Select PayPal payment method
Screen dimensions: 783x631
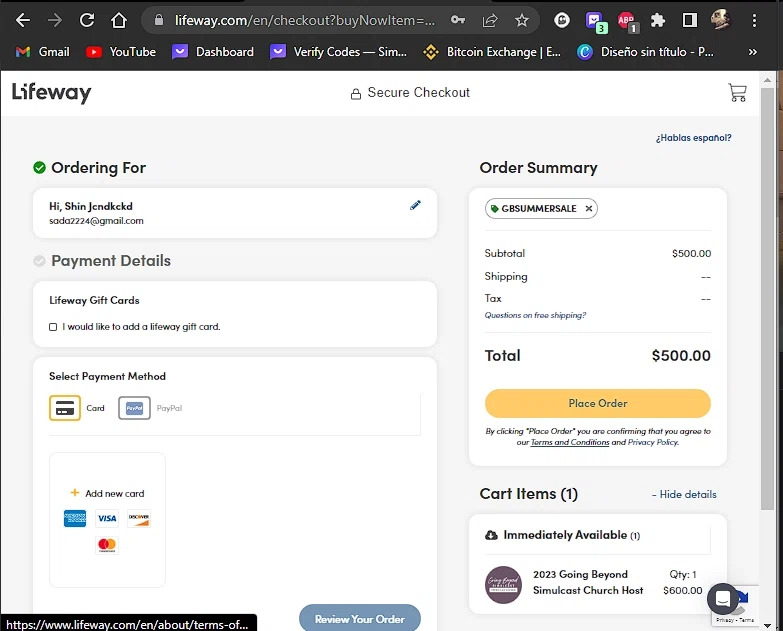(134, 408)
